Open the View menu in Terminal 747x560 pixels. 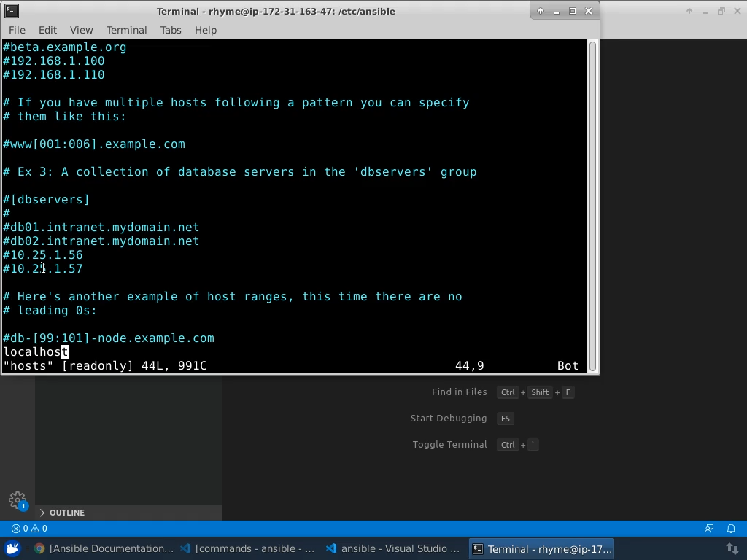click(x=82, y=30)
